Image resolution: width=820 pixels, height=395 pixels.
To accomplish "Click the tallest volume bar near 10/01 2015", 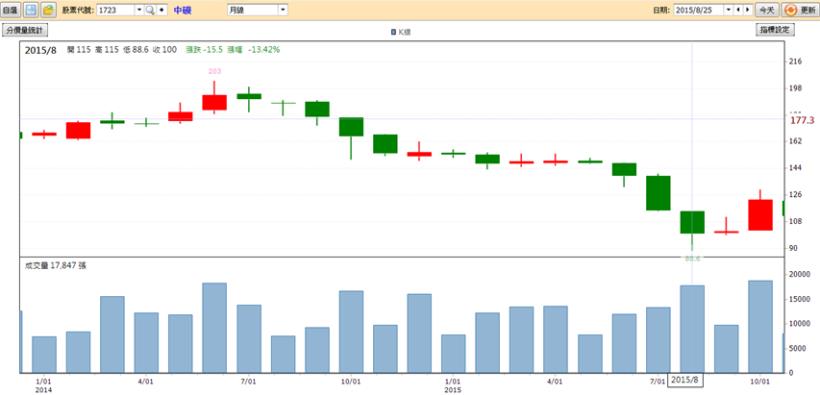I will (760, 326).
